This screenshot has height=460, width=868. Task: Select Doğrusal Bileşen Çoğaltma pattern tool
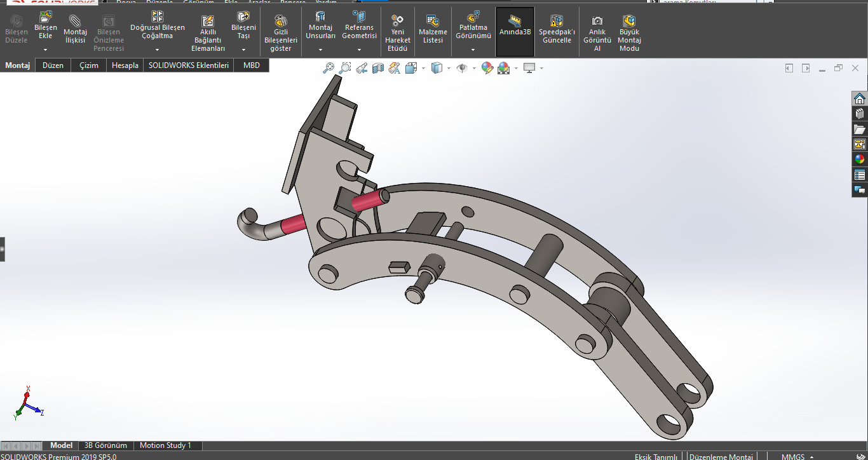click(x=158, y=25)
